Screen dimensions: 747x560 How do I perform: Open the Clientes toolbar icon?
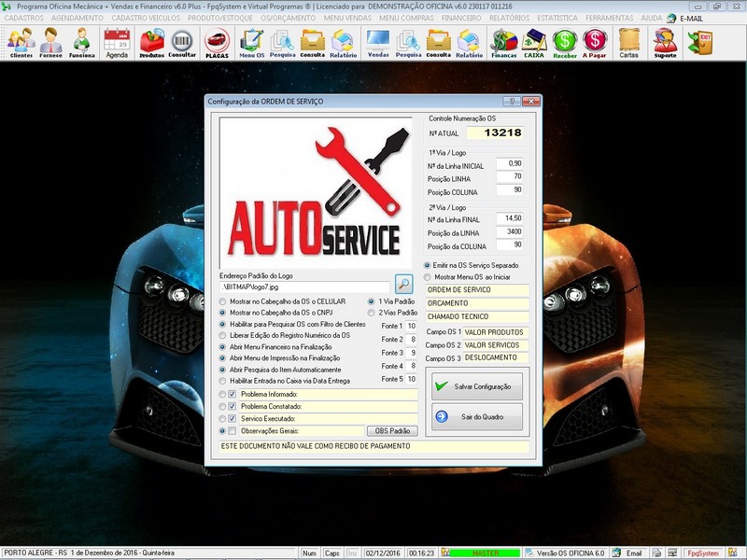(21, 43)
